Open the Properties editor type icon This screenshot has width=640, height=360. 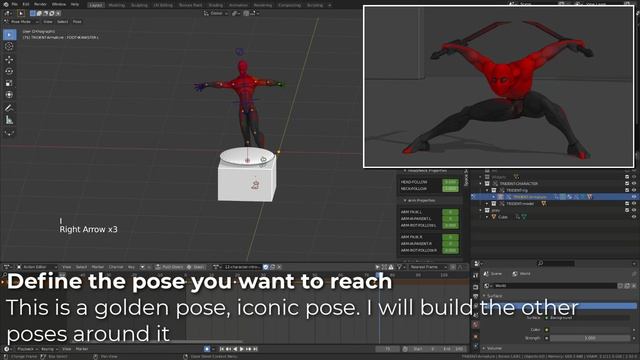pos(478,264)
